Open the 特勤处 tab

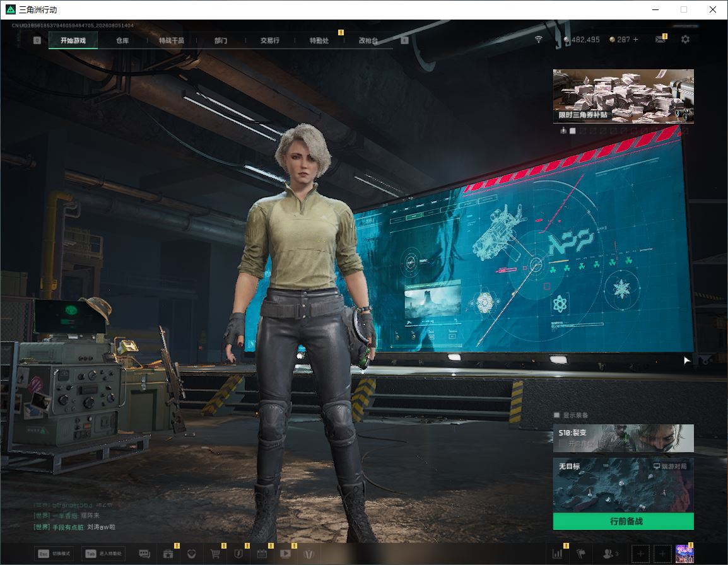tap(319, 40)
